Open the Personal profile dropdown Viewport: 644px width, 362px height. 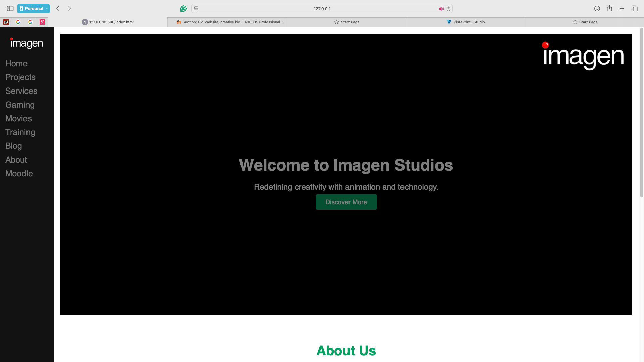[x=34, y=9]
